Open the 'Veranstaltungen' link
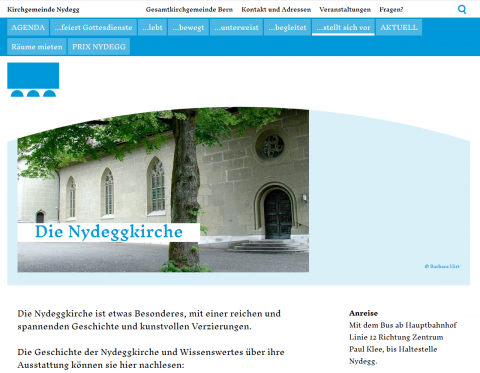This screenshot has height=373, width=480. [345, 9]
